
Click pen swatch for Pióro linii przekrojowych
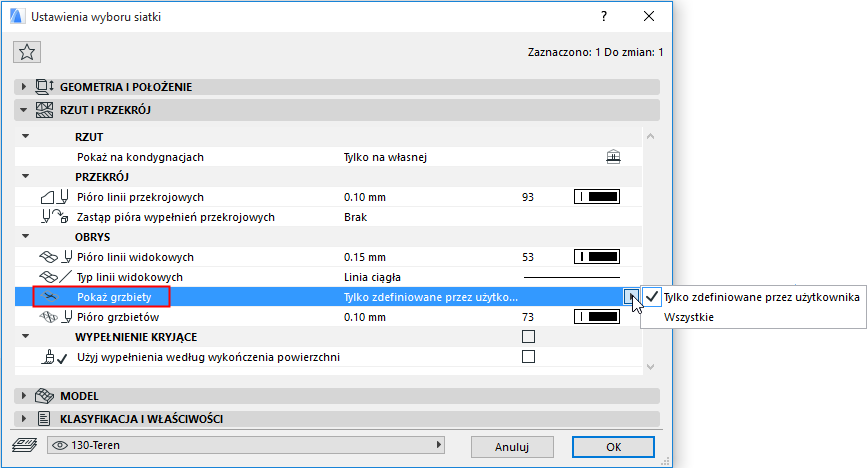pyautogui.click(x=597, y=197)
